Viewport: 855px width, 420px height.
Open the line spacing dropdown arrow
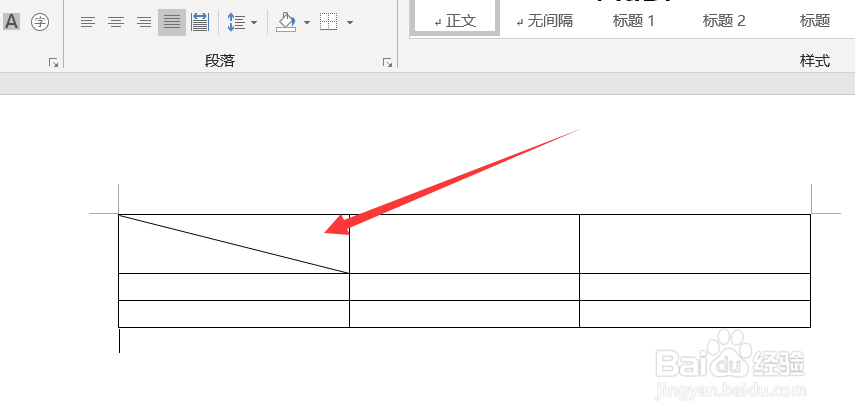coord(254,23)
